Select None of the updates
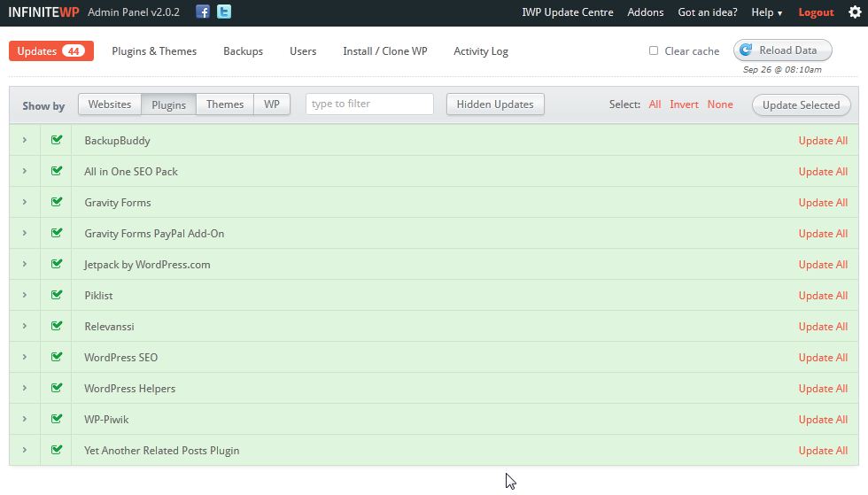The height and width of the screenshot is (495, 868). (720, 104)
